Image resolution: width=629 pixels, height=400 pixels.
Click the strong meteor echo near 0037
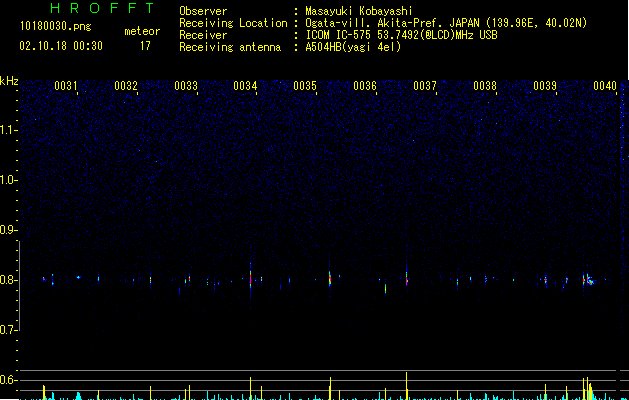pyautogui.click(x=406, y=278)
